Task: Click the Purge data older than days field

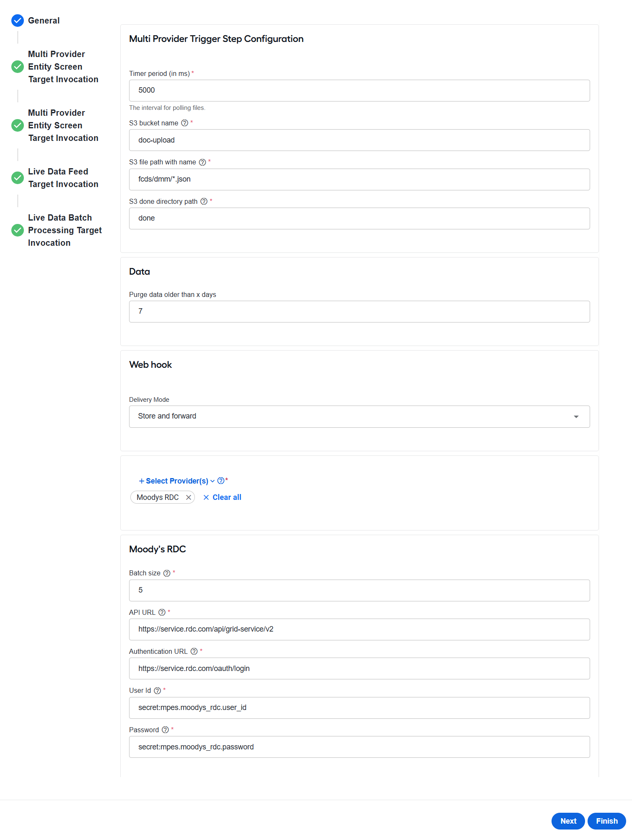Action: (359, 312)
